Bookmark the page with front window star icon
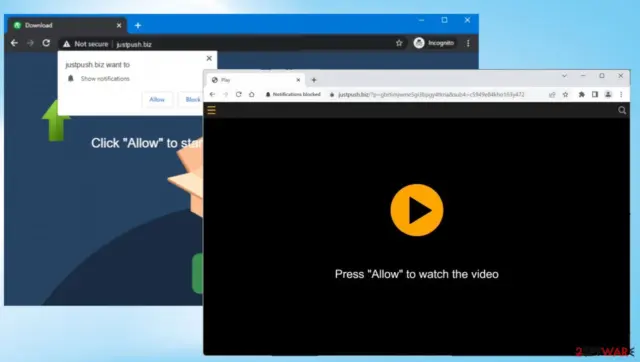 [565, 94]
